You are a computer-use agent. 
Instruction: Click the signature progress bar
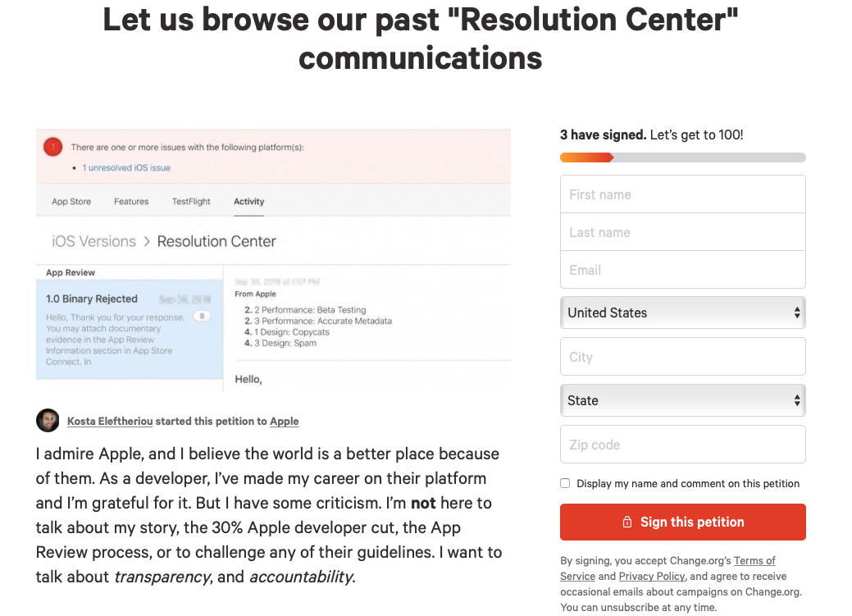point(682,157)
